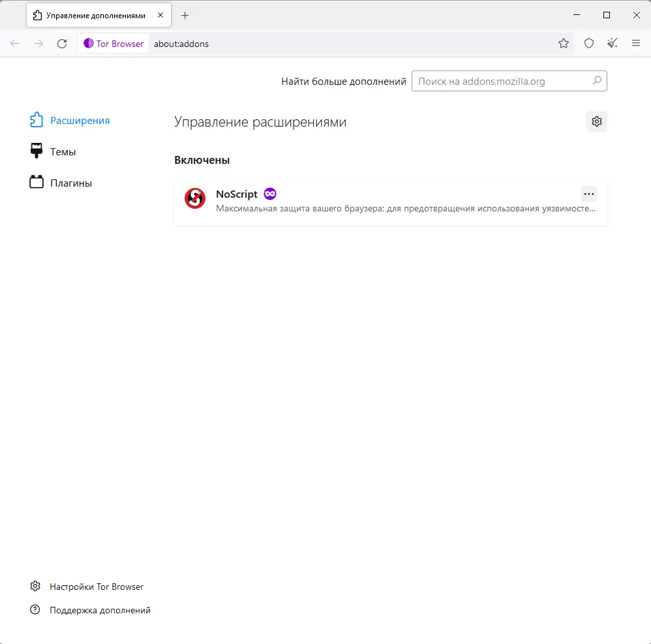Go forward with the forward arrow
The image size is (651, 644).
click(x=38, y=44)
